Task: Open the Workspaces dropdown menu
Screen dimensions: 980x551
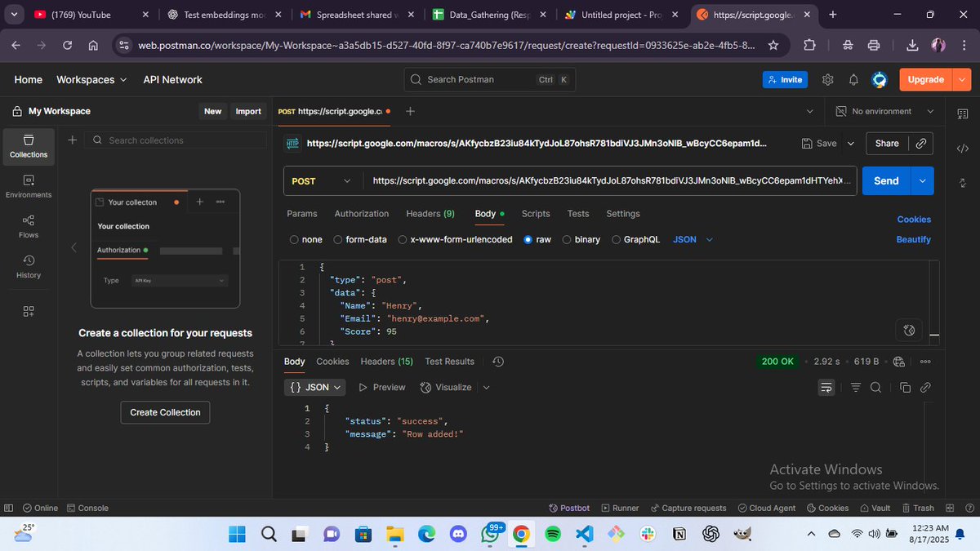Action: [x=91, y=79]
